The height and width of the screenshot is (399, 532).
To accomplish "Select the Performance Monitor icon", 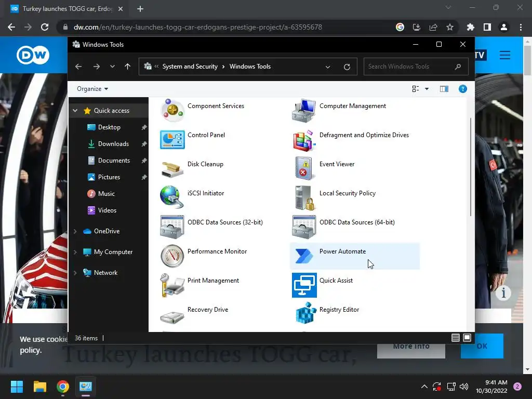I will point(172,256).
